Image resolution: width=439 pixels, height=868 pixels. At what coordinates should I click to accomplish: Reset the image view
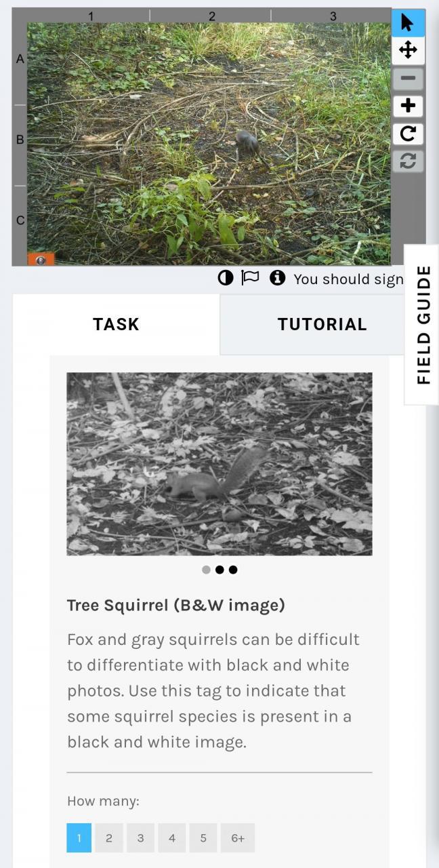(x=408, y=161)
